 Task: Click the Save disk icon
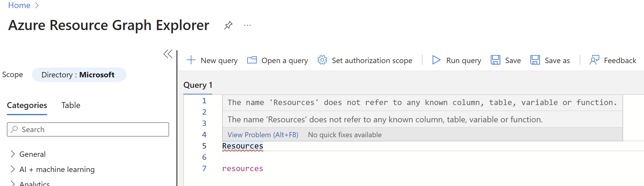coord(496,60)
